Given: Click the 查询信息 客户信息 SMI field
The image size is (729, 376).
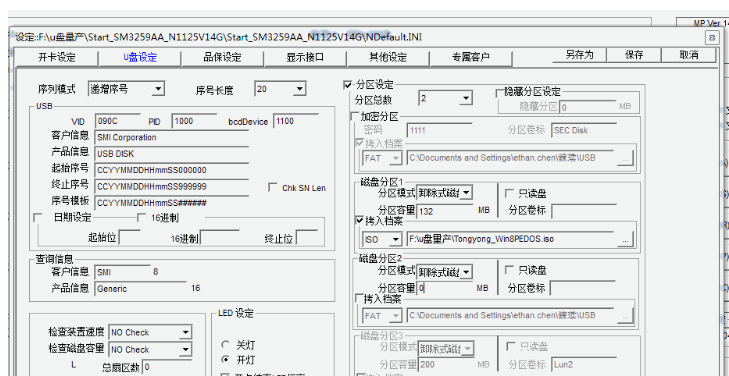Looking at the screenshot, I should point(122,272).
